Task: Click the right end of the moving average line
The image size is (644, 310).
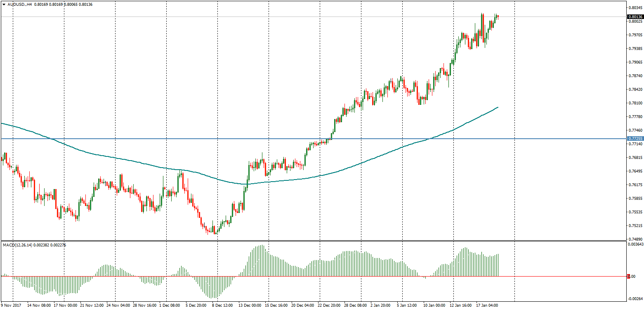Action: [x=498, y=107]
